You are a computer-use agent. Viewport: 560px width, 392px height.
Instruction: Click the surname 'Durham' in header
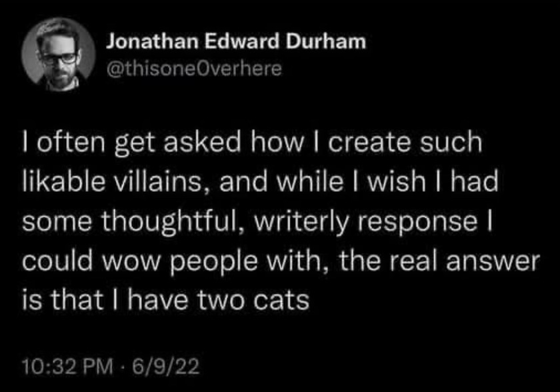[326, 41]
